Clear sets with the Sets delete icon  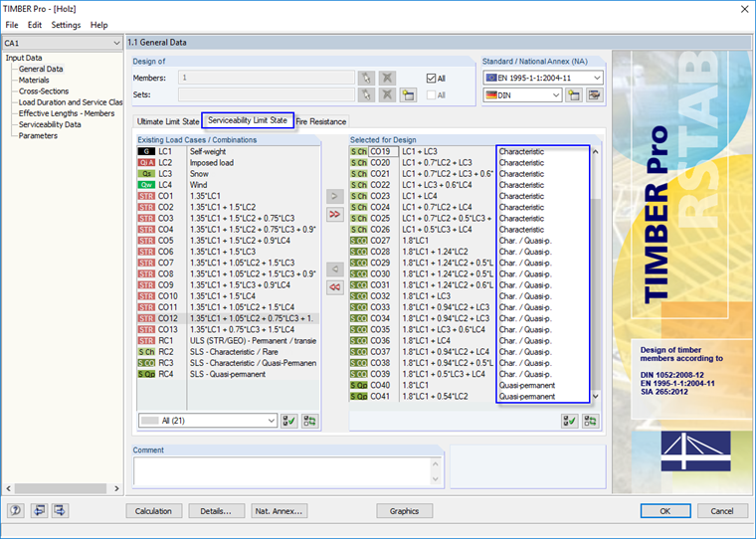coord(387,94)
